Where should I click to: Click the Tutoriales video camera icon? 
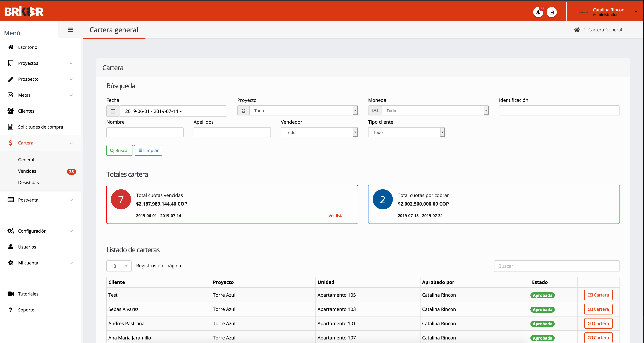(11, 294)
